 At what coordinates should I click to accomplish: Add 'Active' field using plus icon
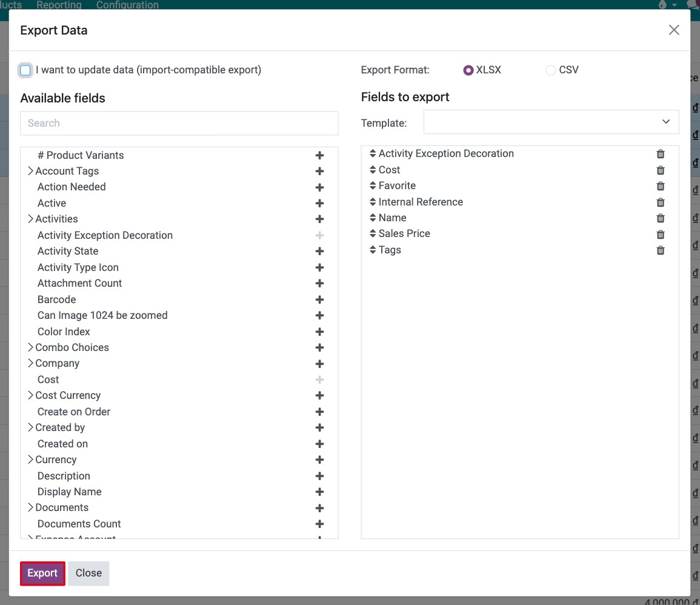pos(319,203)
